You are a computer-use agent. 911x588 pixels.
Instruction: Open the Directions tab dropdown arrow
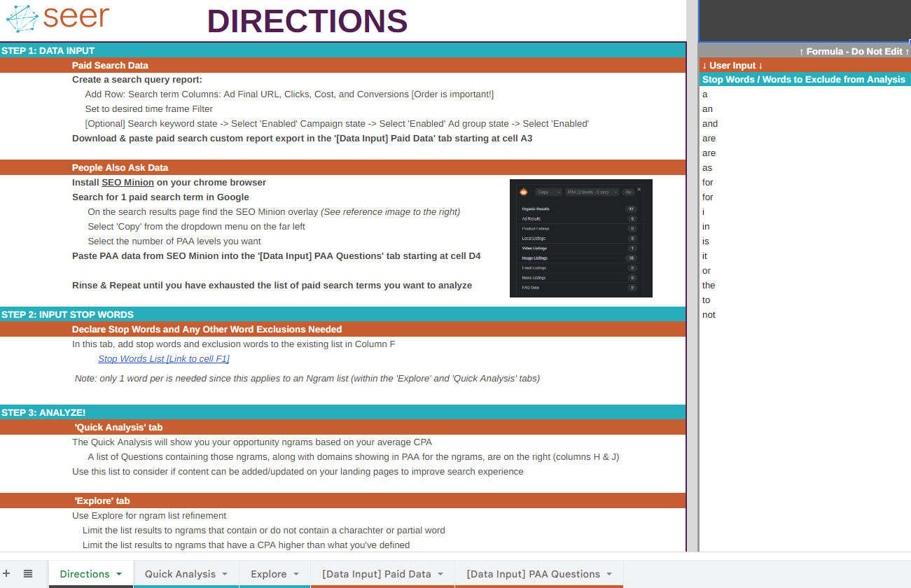(x=119, y=574)
